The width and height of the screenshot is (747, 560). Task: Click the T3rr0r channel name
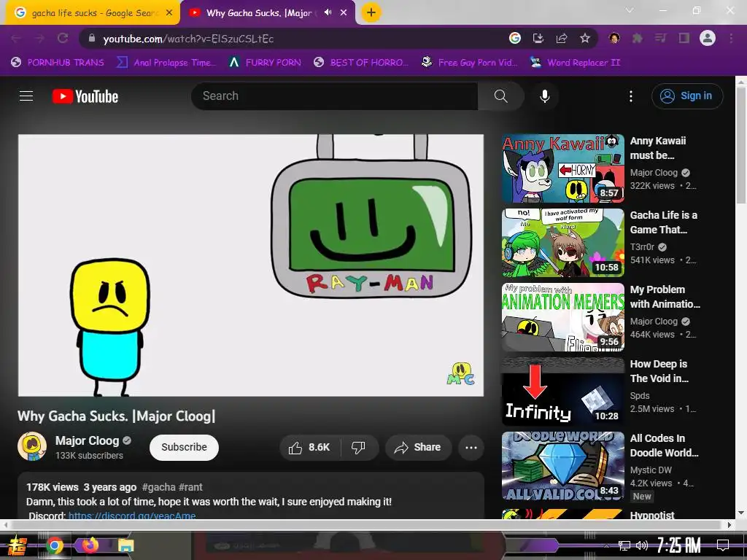coord(642,246)
